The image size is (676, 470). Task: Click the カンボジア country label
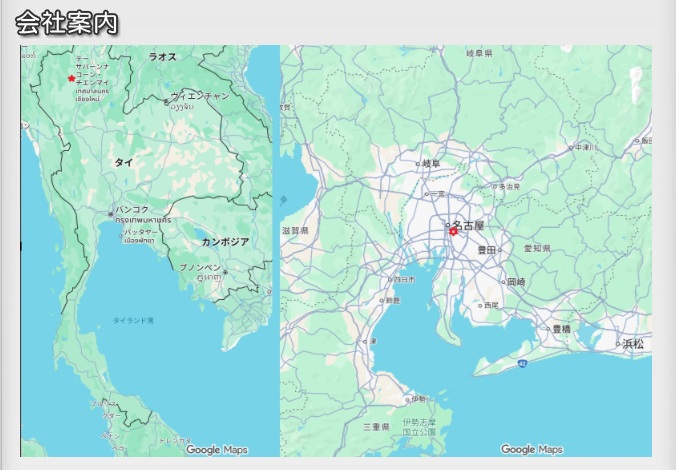coord(224,242)
